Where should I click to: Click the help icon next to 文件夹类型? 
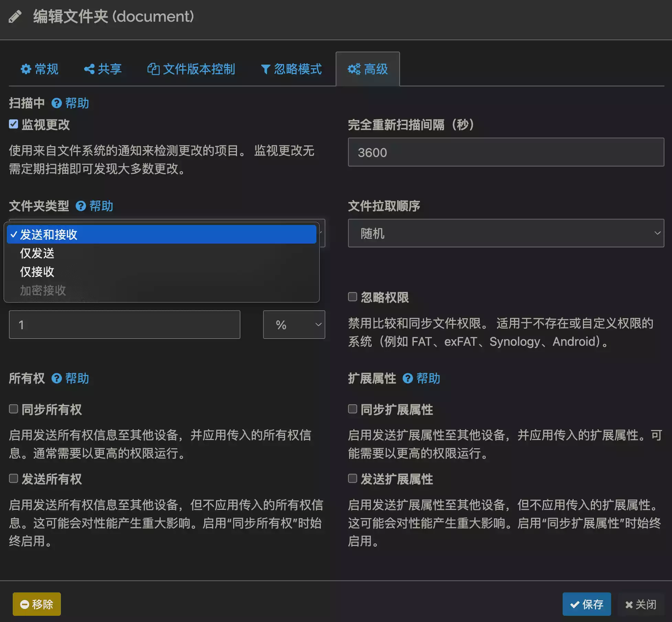[80, 206]
